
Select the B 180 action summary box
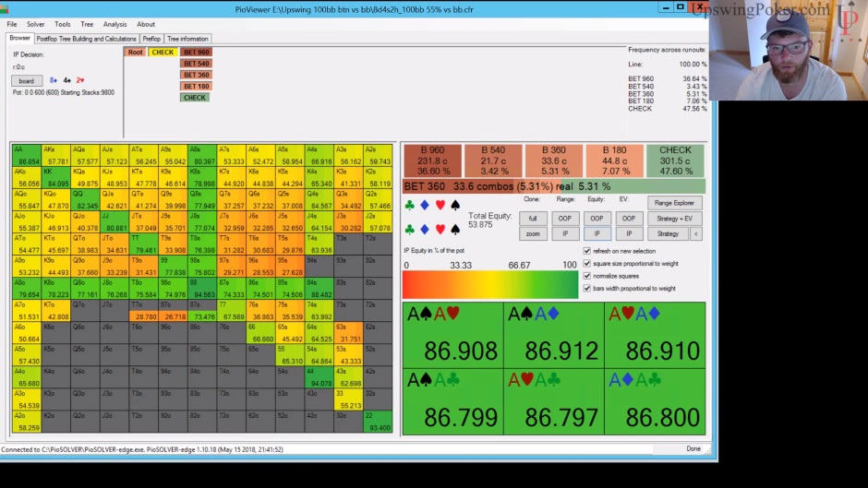click(x=614, y=161)
